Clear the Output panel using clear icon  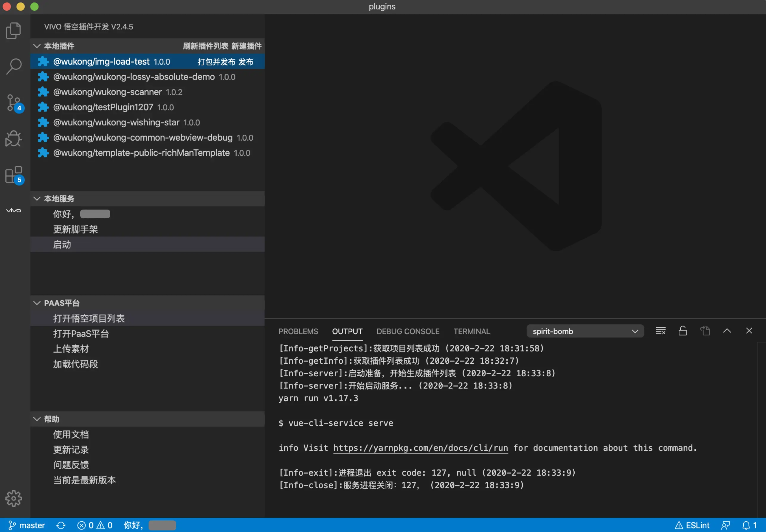(660, 331)
